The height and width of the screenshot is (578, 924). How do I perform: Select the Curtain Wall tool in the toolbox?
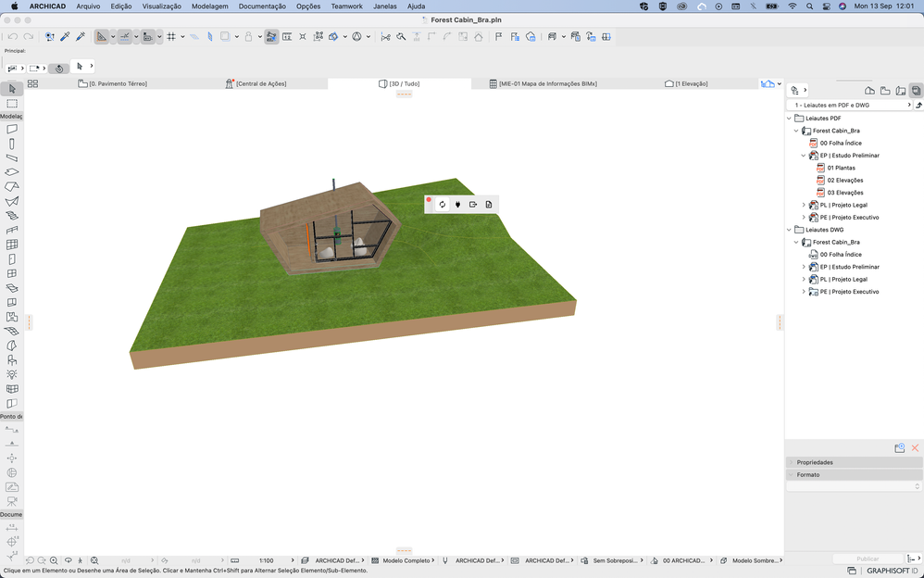point(12,245)
